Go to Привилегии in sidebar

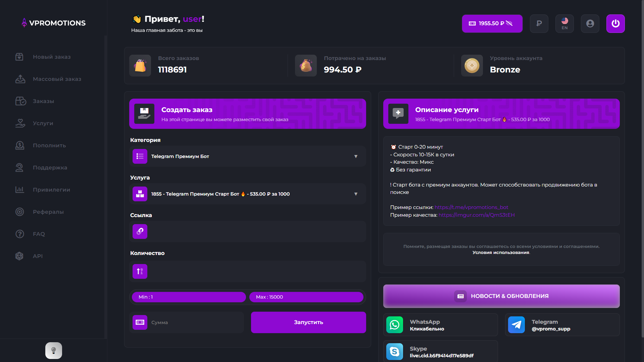(51, 190)
